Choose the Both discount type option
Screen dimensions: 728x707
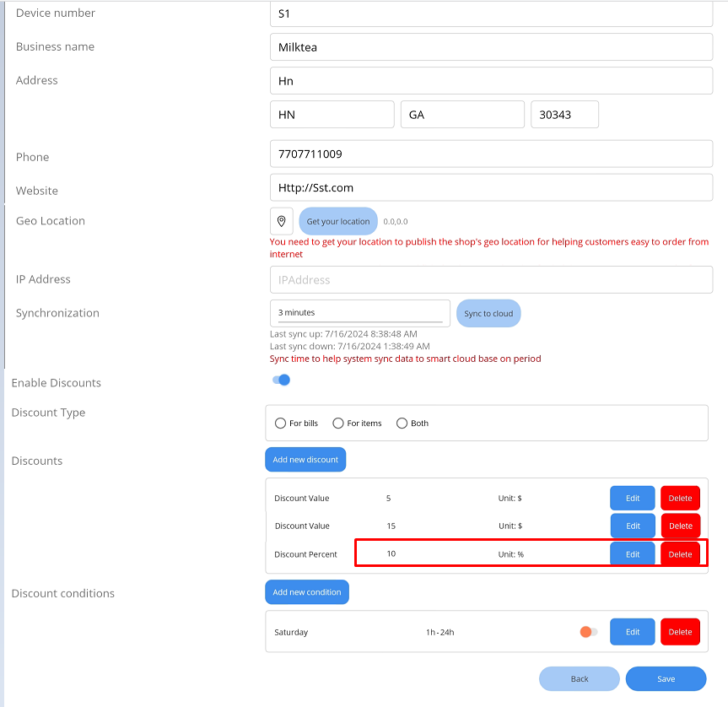(402, 424)
